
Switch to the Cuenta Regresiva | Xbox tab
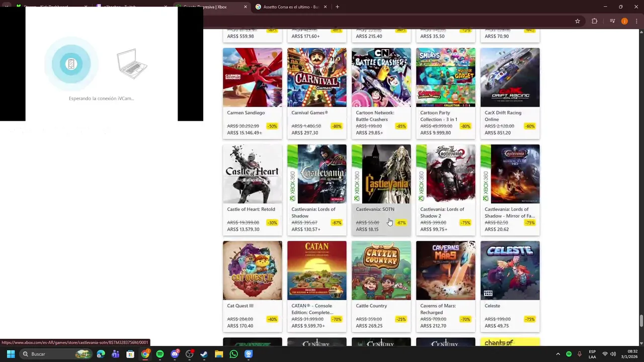[212, 7]
